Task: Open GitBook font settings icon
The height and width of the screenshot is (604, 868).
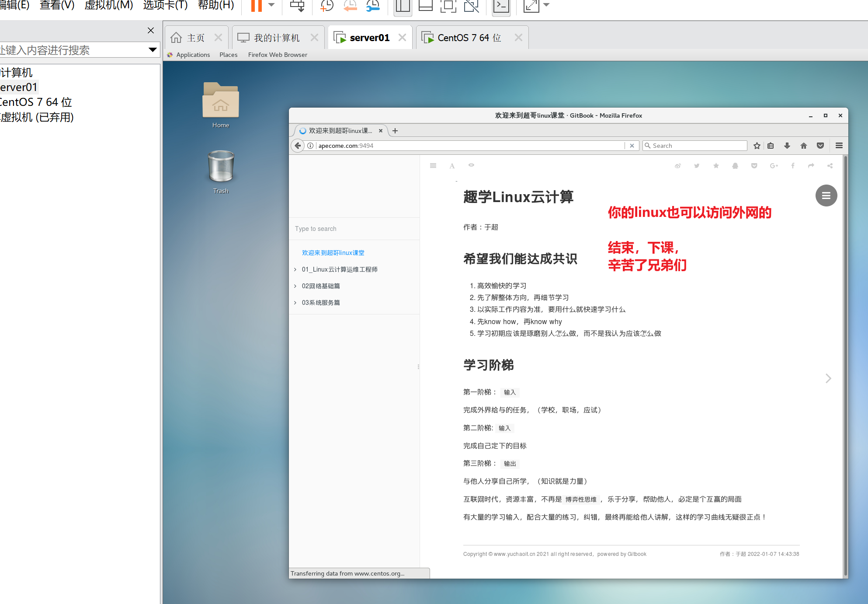Action: point(452,166)
